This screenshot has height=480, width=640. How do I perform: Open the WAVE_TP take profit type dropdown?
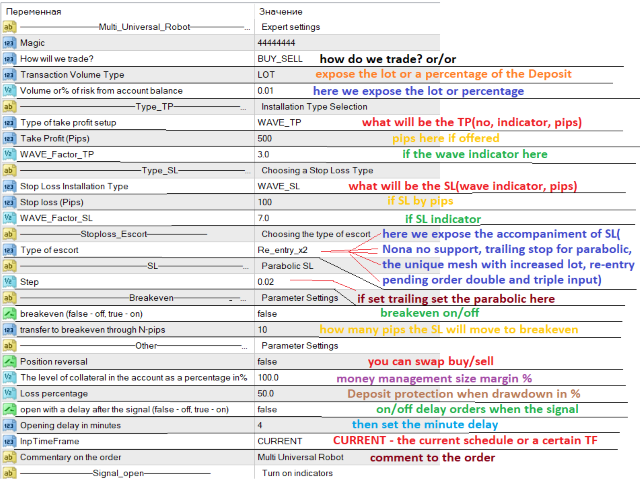(x=279, y=122)
